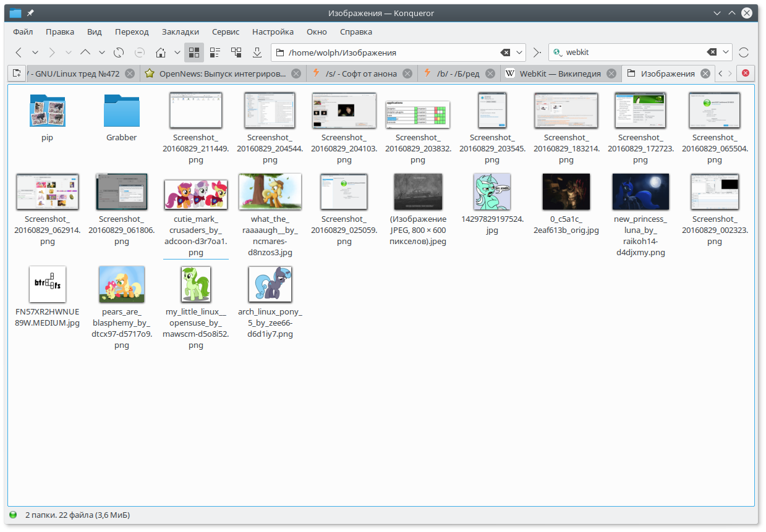
Task: Go back with the Back arrow
Action: [x=19, y=53]
